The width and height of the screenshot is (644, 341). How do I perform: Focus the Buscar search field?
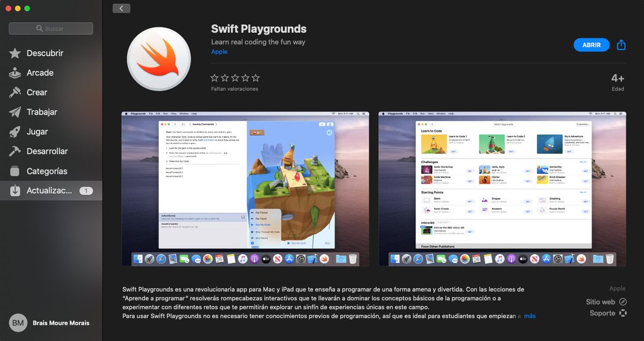51,28
